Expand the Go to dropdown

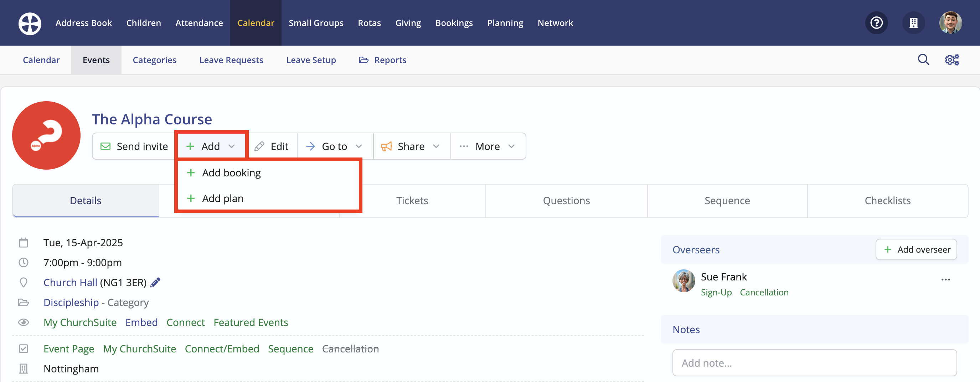coord(335,146)
